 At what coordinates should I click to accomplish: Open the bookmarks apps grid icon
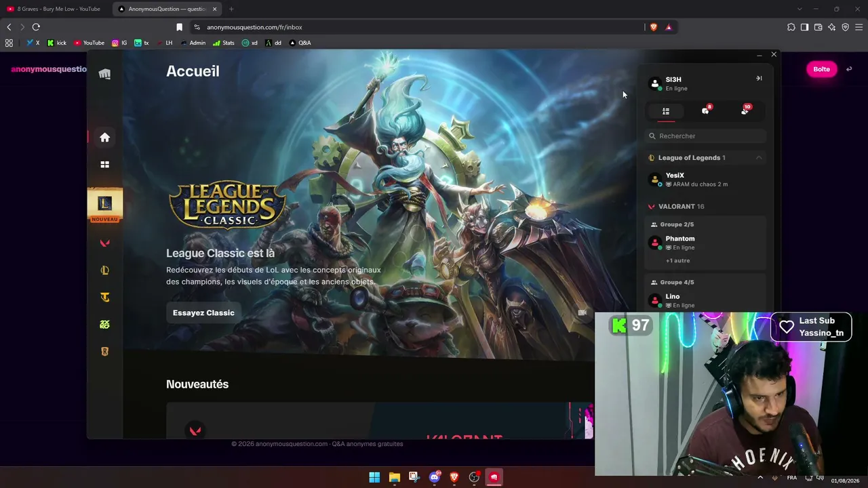(x=9, y=43)
